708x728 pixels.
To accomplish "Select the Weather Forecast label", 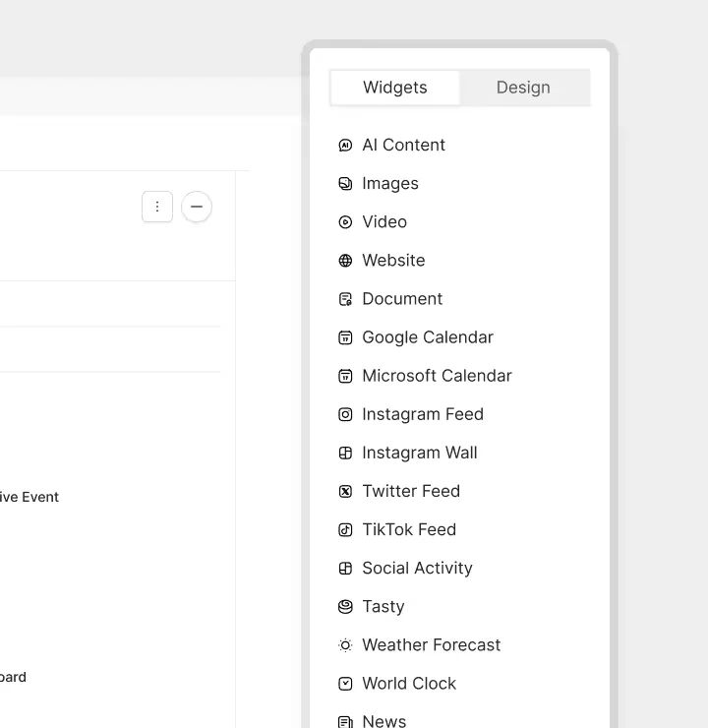I will click(x=431, y=645).
